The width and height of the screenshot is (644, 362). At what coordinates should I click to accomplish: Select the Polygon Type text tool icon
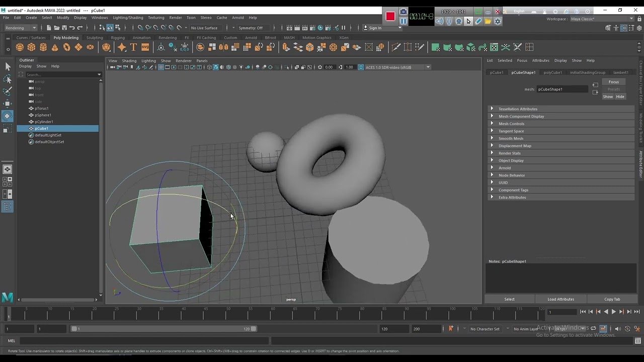[x=133, y=47]
